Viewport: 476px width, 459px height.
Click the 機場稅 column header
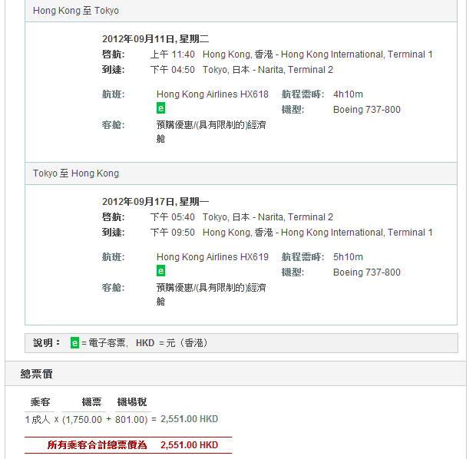point(131,402)
